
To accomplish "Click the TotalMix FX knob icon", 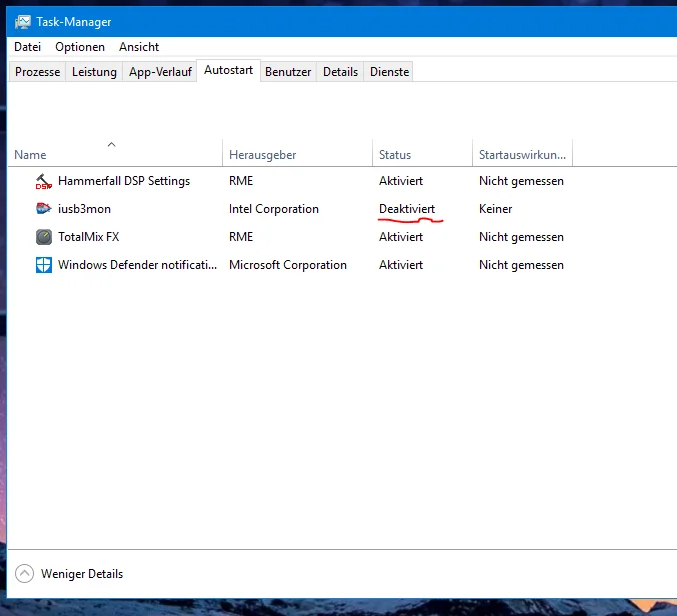I will (x=44, y=237).
